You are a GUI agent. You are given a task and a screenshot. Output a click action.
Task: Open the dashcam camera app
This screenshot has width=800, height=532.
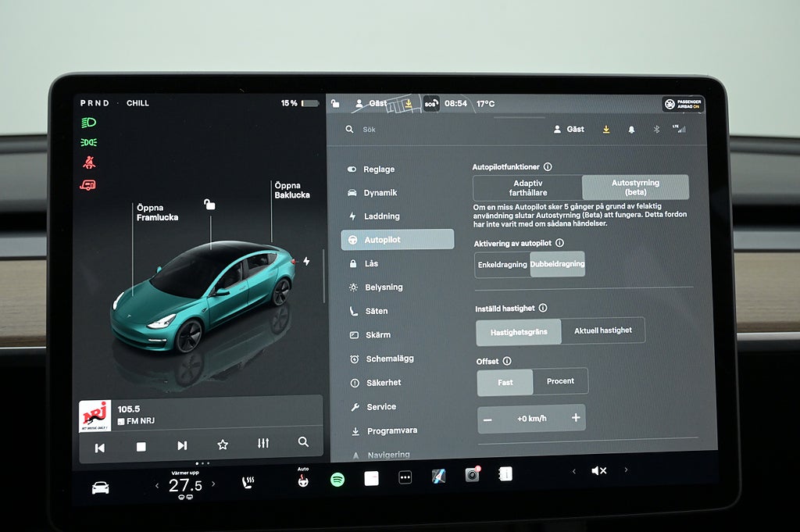pyautogui.click(x=472, y=475)
